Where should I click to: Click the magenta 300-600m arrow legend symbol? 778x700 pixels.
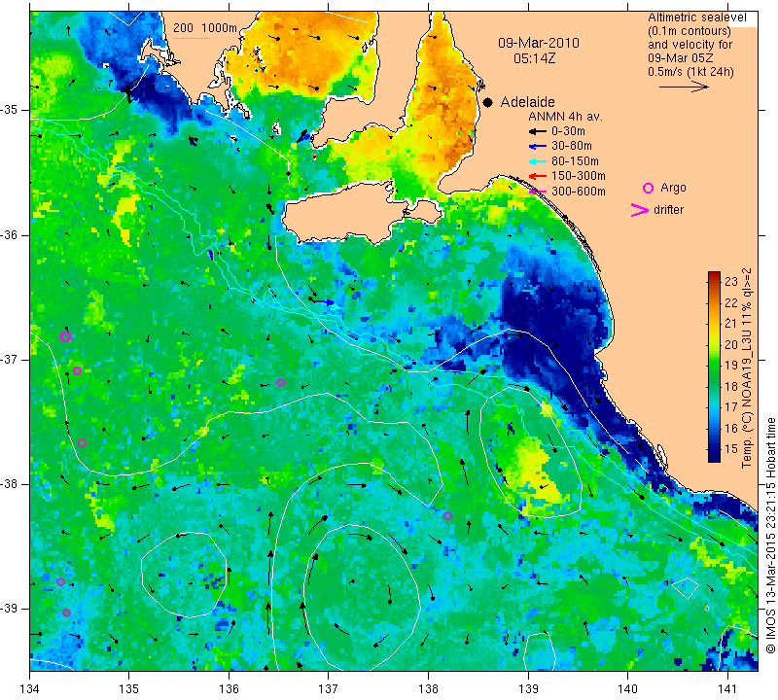coord(538,191)
